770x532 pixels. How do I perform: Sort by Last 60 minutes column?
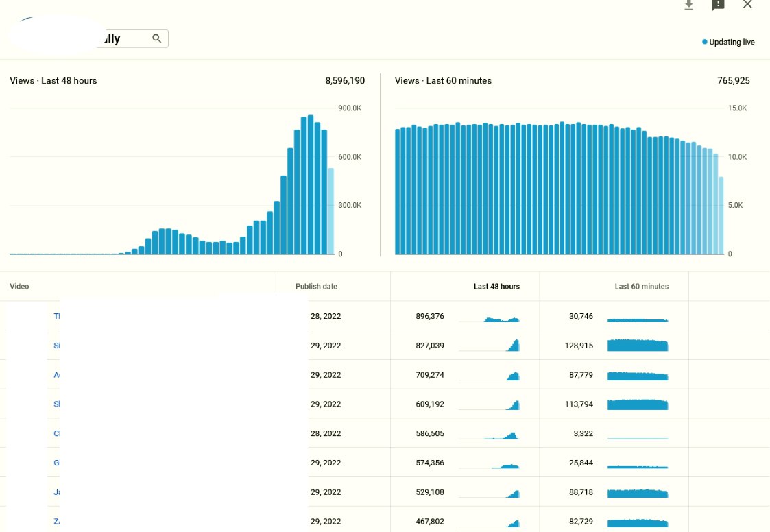[641, 287]
